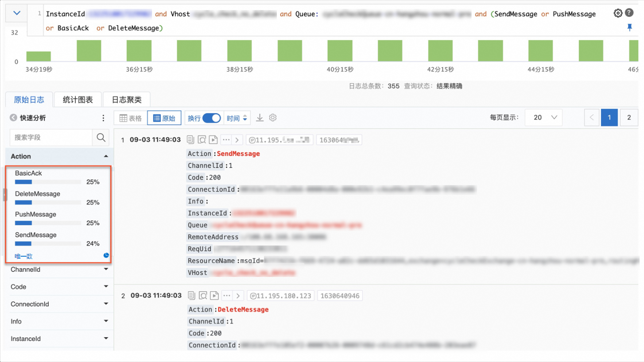Copy log entry 2 with copy icon
The image size is (644, 362).
(191, 295)
